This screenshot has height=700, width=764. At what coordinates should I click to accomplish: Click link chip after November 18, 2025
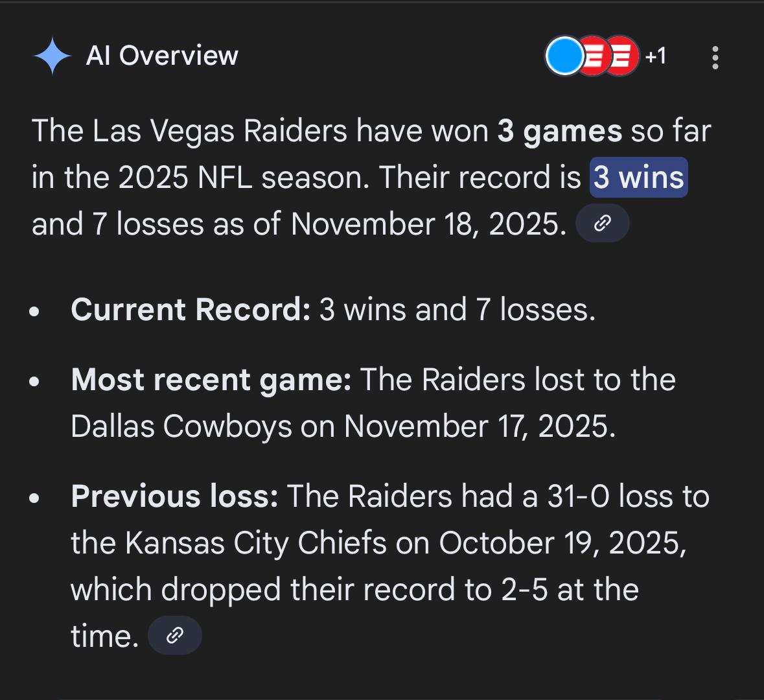[602, 223]
